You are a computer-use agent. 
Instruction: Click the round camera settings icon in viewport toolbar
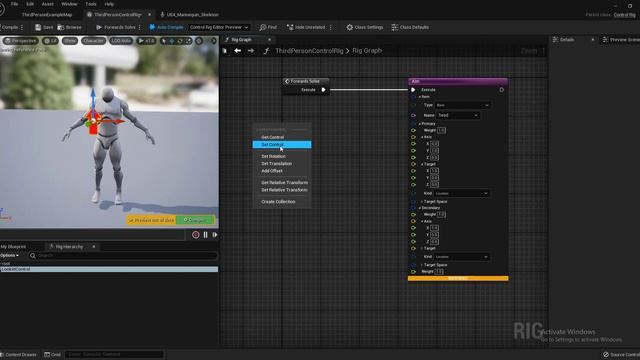pos(199,41)
